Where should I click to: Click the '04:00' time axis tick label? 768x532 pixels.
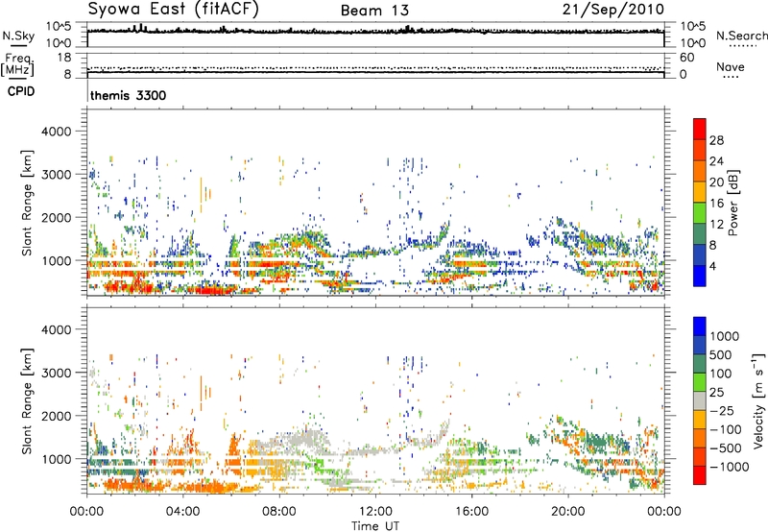coord(182,512)
